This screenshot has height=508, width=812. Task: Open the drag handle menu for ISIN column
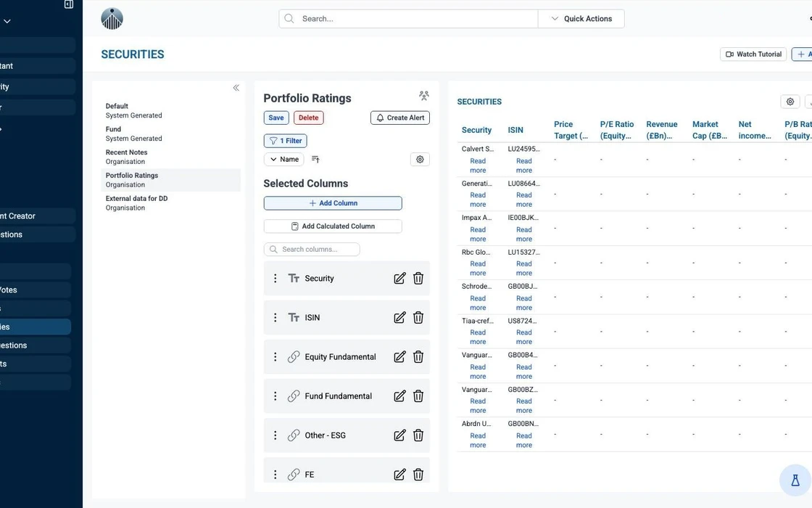[x=275, y=318]
